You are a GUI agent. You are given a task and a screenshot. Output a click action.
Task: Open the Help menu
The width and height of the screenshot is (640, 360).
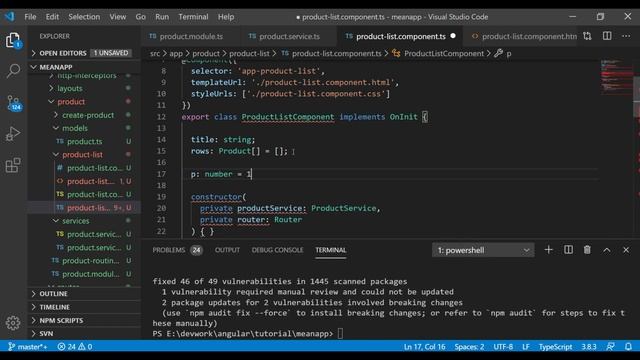(x=226, y=17)
